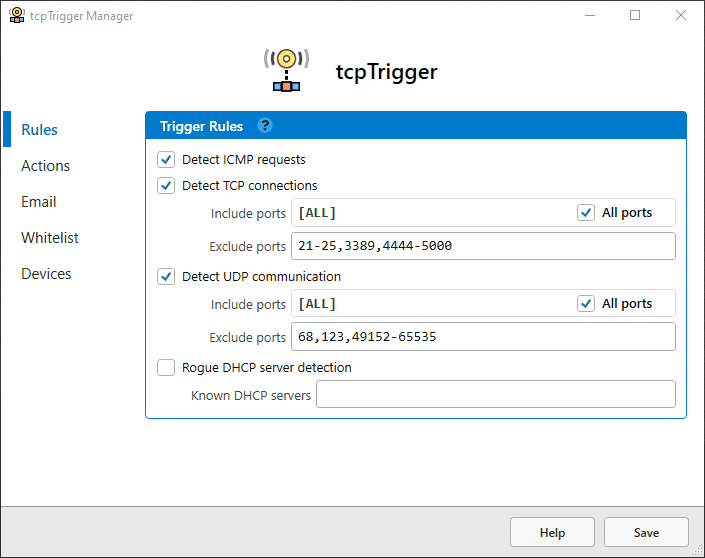Image resolution: width=705 pixels, height=558 pixels.
Task: Toggle All ports for TCP include ports
Action: (x=586, y=213)
